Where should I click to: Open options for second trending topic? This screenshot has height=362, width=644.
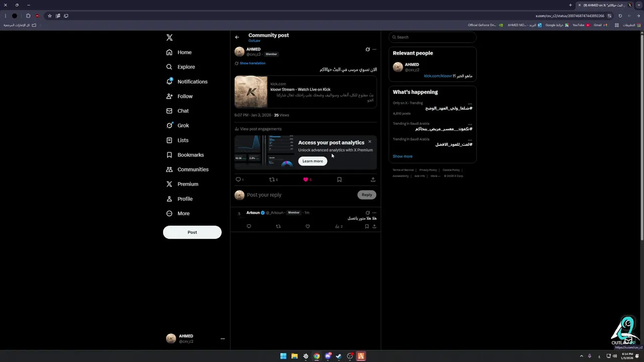pos(470,124)
